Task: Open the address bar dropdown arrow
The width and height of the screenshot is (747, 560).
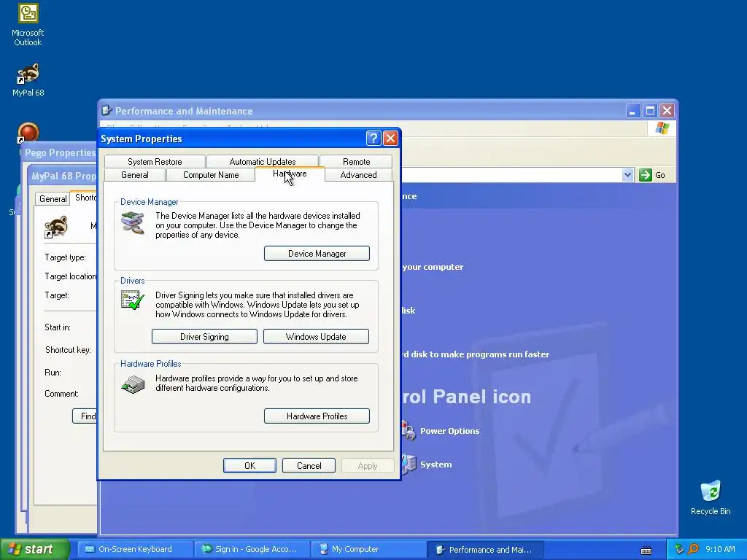Action: click(627, 175)
